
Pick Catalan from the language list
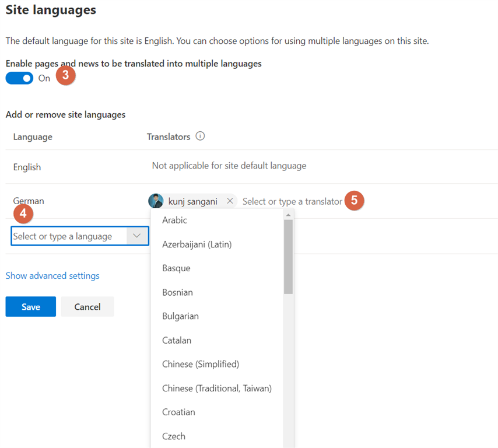tap(177, 340)
